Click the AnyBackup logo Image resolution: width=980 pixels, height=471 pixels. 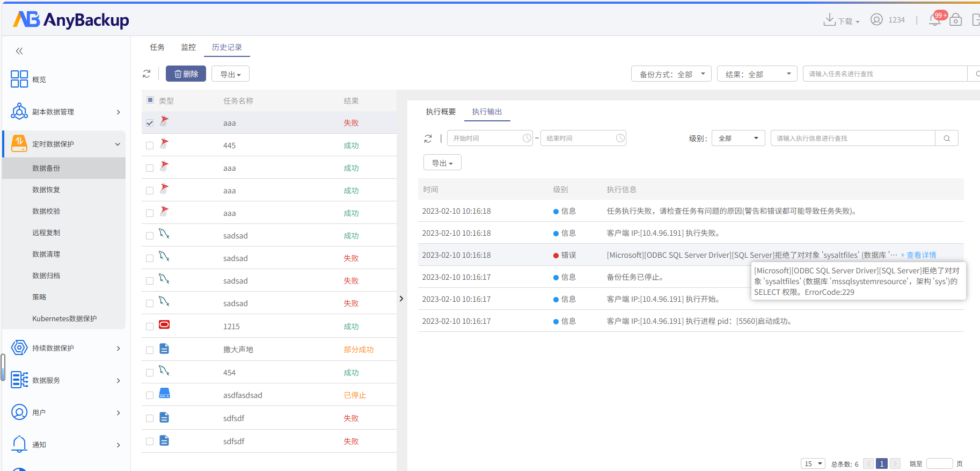71,20
